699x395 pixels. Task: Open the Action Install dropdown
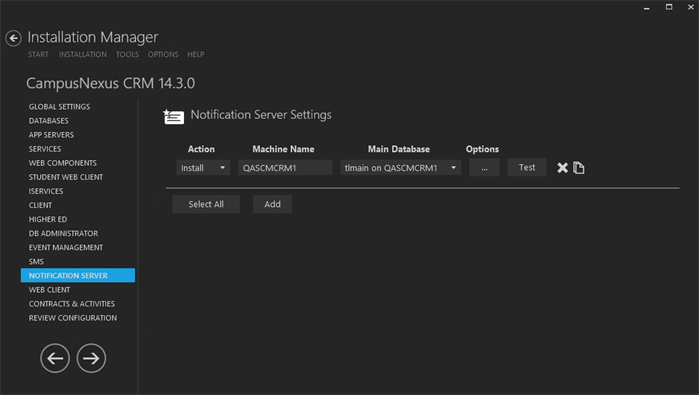(203, 168)
